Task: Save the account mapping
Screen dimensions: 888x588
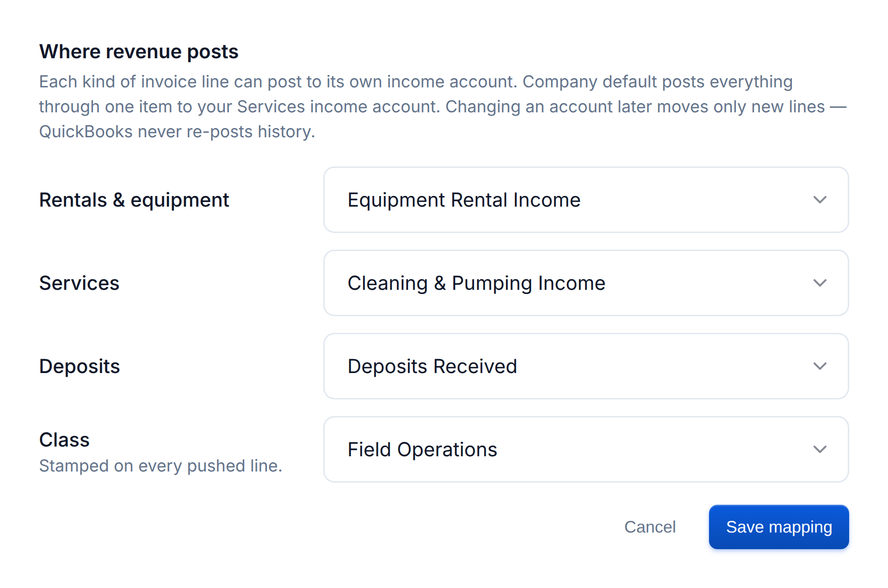Action: [779, 527]
